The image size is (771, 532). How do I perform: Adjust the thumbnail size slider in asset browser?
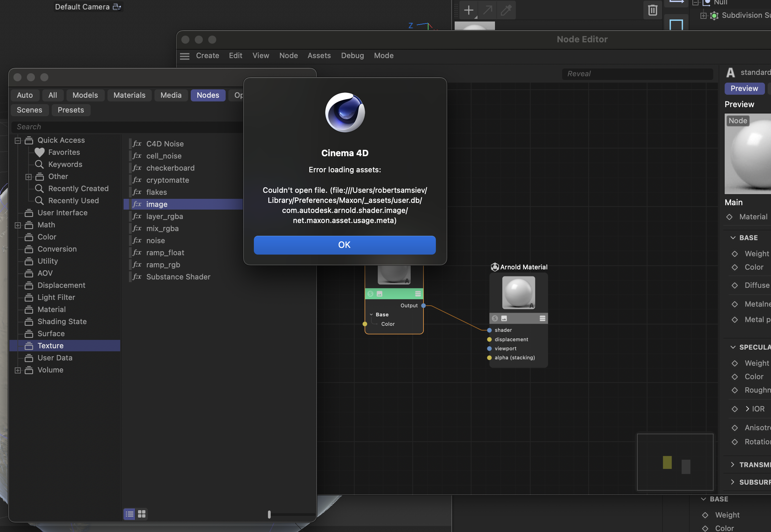point(269,514)
